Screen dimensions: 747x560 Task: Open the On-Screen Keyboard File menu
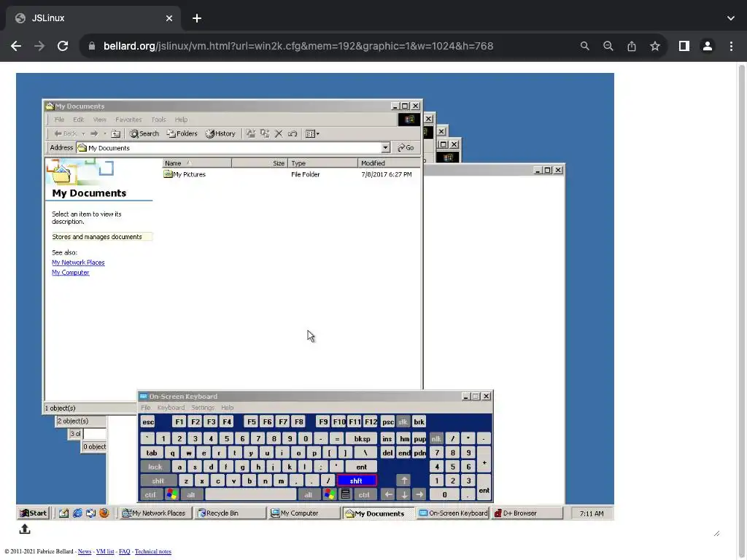tap(146, 408)
